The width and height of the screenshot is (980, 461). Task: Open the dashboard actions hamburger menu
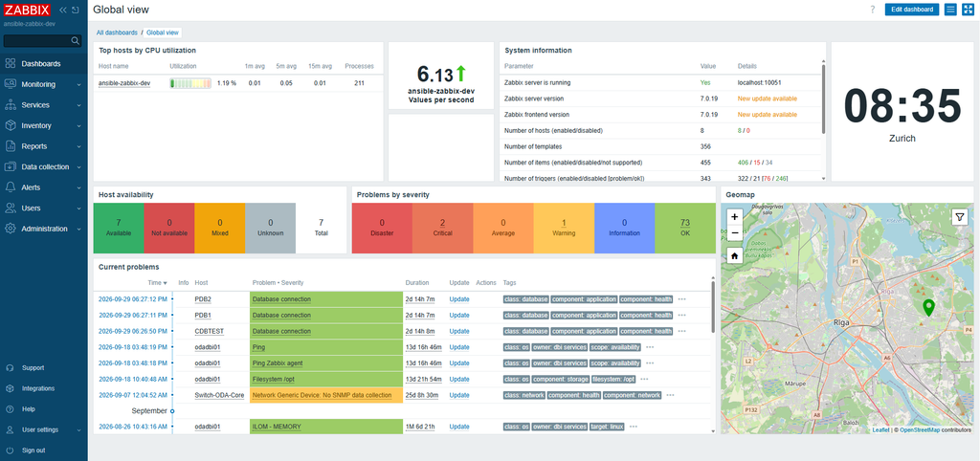point(950,10)
